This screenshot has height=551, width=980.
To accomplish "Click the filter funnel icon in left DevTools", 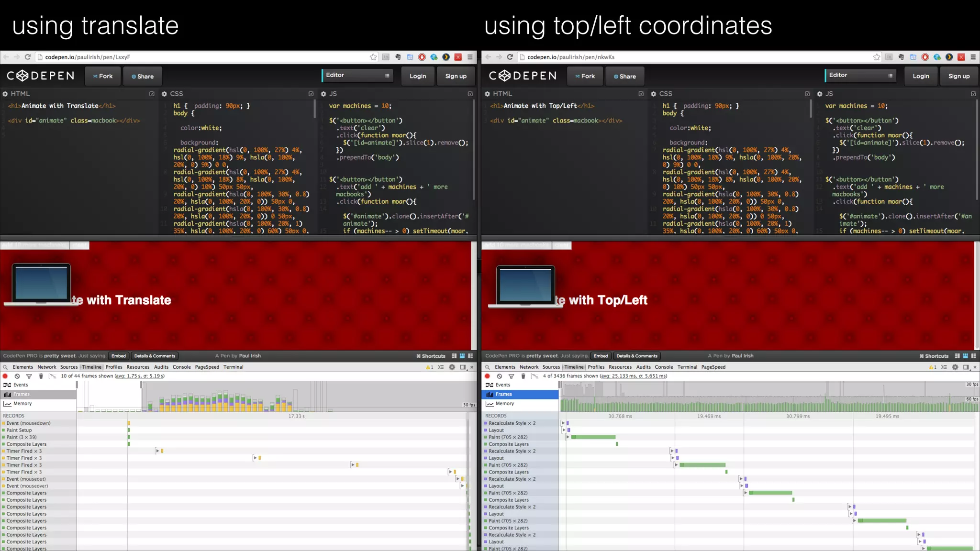I will pos(29,376).
